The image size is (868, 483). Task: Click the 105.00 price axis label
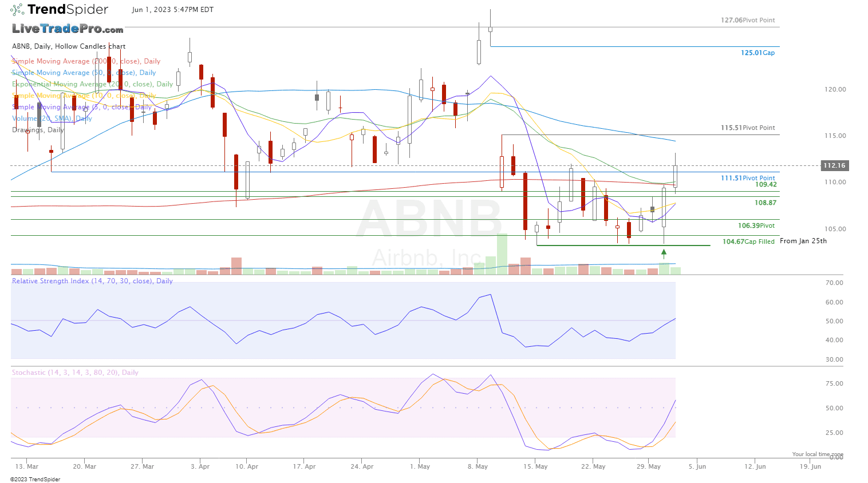click(x=835, y=229)
